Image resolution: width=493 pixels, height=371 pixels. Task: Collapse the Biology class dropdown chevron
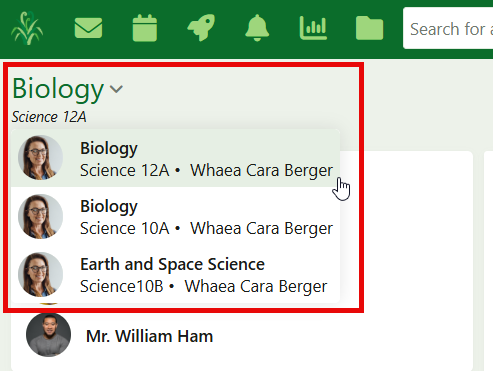[x=117, y=89]
